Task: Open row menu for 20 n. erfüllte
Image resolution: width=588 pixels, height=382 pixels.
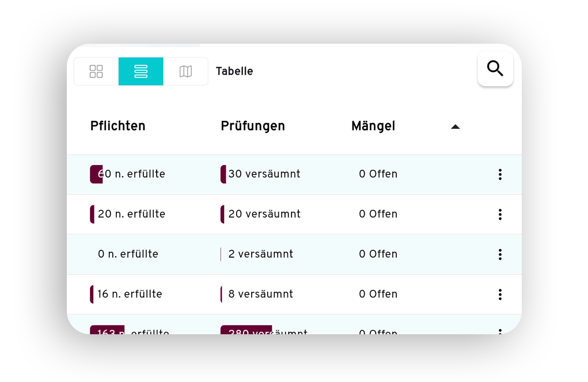Action: (500, 214)
